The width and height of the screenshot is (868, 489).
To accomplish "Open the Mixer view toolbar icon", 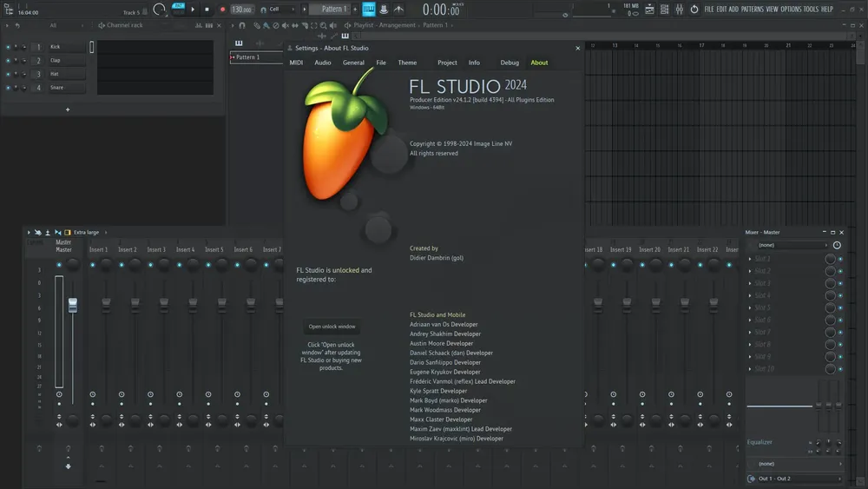I will pyautogui.click(x=680, y=10).
